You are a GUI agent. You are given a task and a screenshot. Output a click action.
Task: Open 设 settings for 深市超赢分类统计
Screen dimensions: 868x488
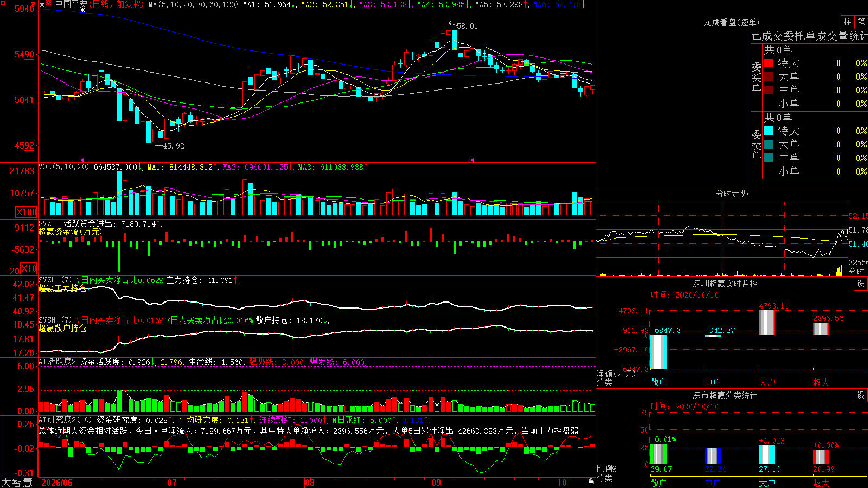[x=861, y=395]
